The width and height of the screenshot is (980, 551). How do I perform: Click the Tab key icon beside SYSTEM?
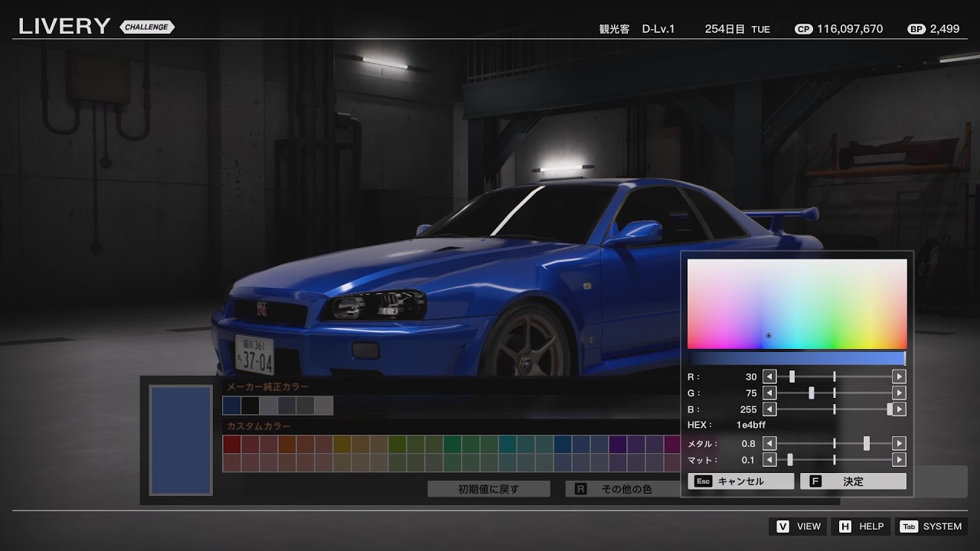click(909, 527)
